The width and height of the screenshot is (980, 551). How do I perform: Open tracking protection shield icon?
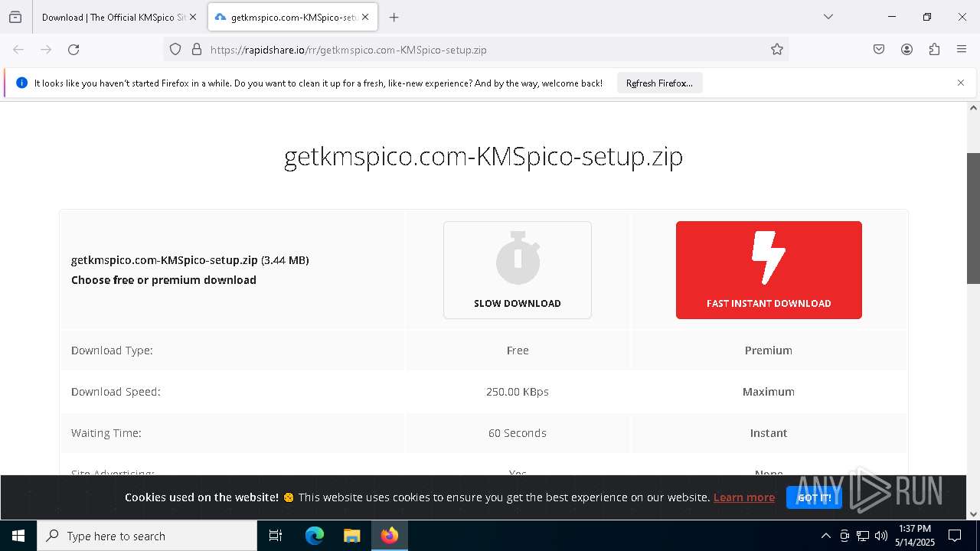pyautogui.click(x=175, y=50)
